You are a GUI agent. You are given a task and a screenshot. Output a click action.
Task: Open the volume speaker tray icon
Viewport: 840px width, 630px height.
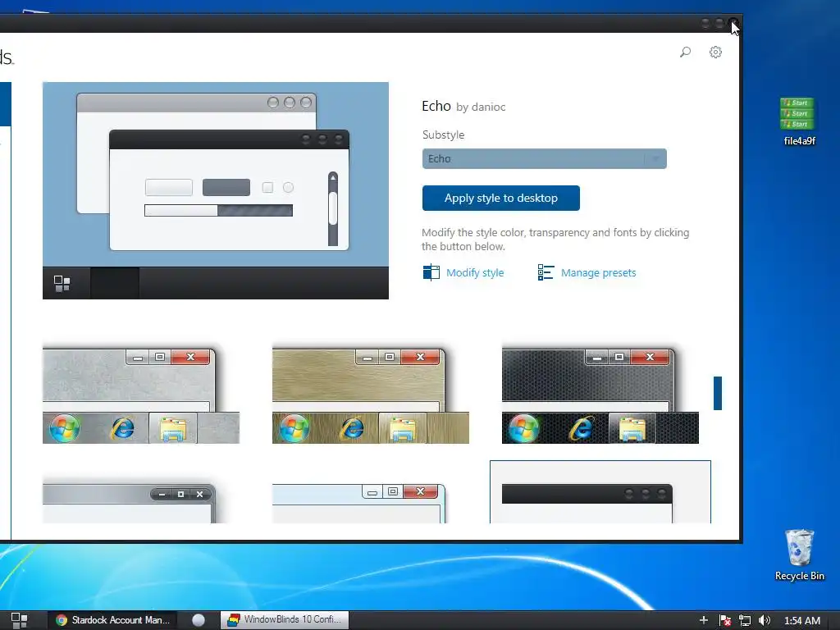[x=765, y=620]
